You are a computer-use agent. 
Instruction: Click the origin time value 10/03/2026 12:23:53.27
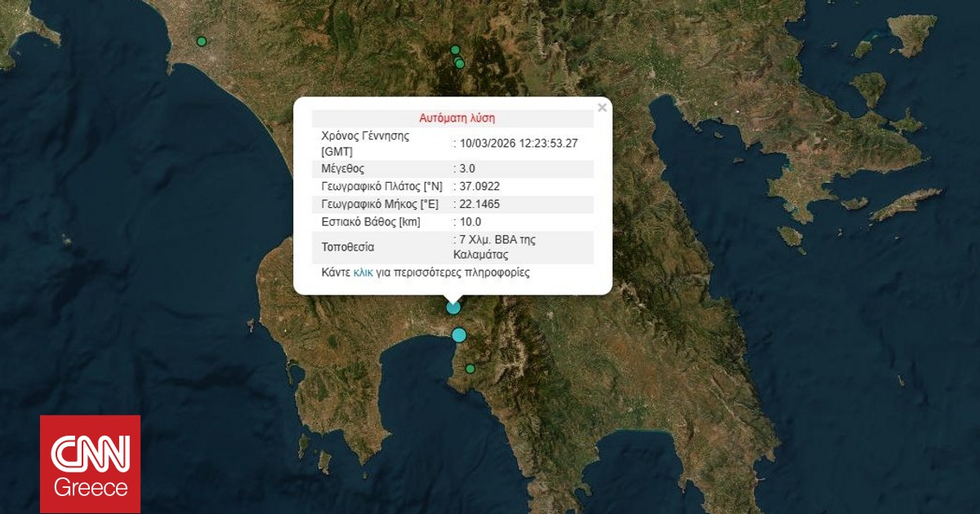tap(519, 144)
